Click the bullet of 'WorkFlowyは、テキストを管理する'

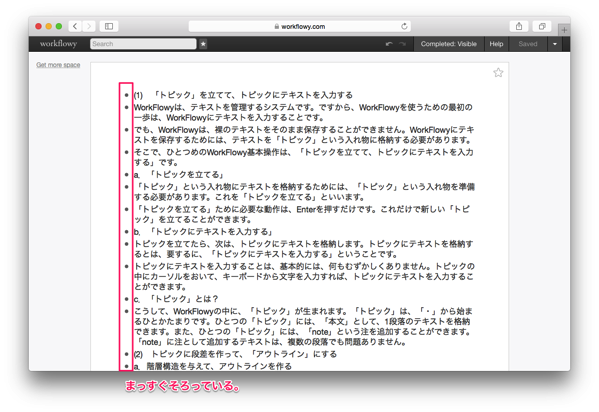(x=126, y=107)
